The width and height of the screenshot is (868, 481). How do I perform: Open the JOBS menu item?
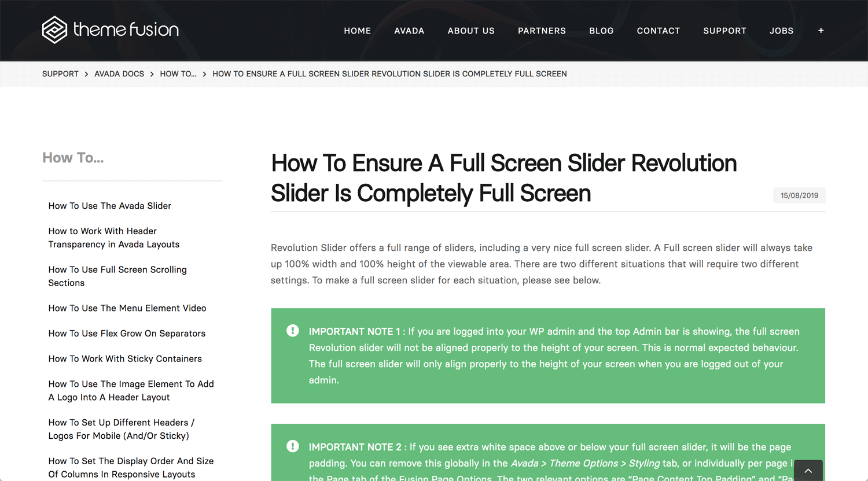coord(781,31)
